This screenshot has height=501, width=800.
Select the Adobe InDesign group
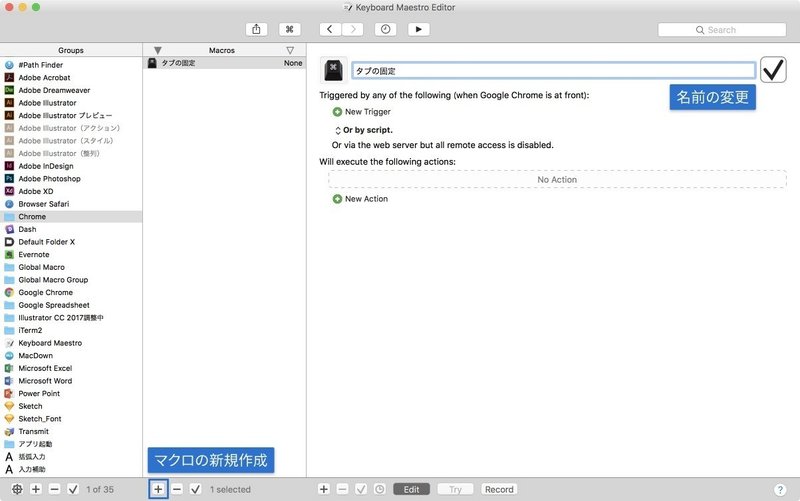[71, 166]
